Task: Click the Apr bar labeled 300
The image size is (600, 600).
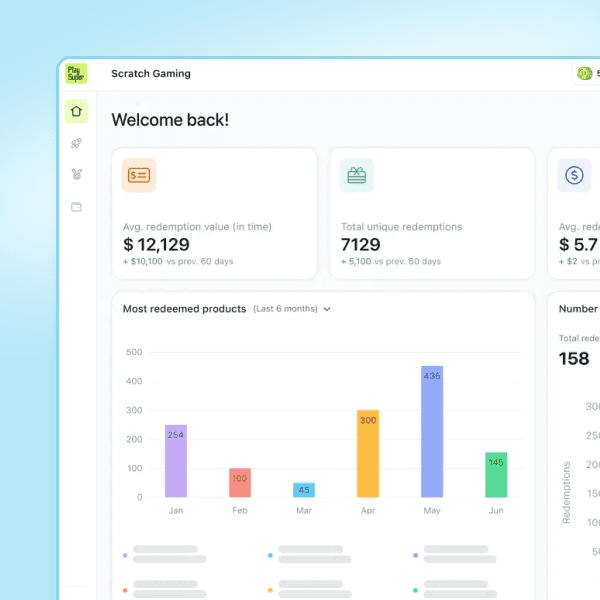Action: click(x=368, y=454)
